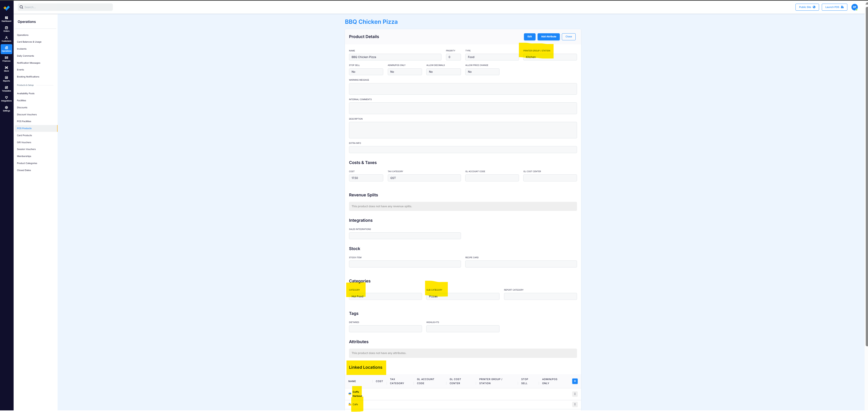Open the three-dot menu for Cafe row

point(575,405)
